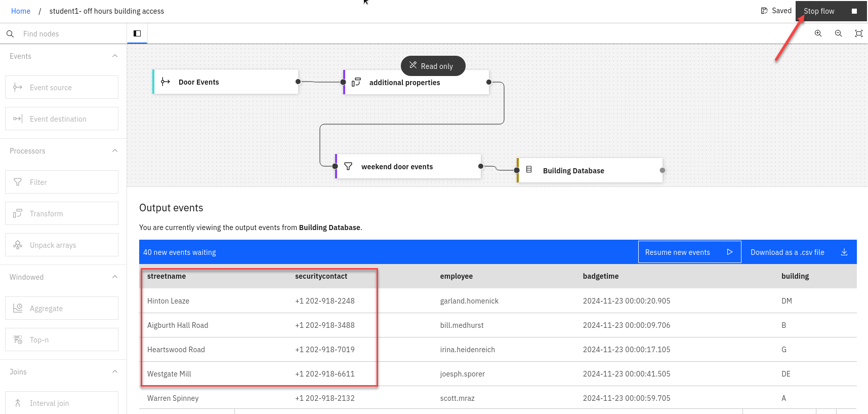Image resolution: width=868 pixels, height=414 pixels.
Task: Click the badgetime column header
Action: [x=600, y=276]
